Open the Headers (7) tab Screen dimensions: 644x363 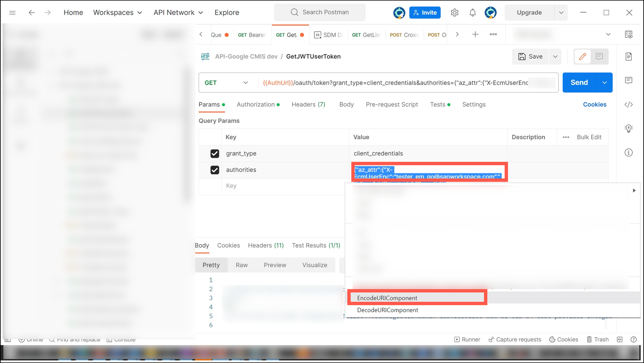coord(309,105)
